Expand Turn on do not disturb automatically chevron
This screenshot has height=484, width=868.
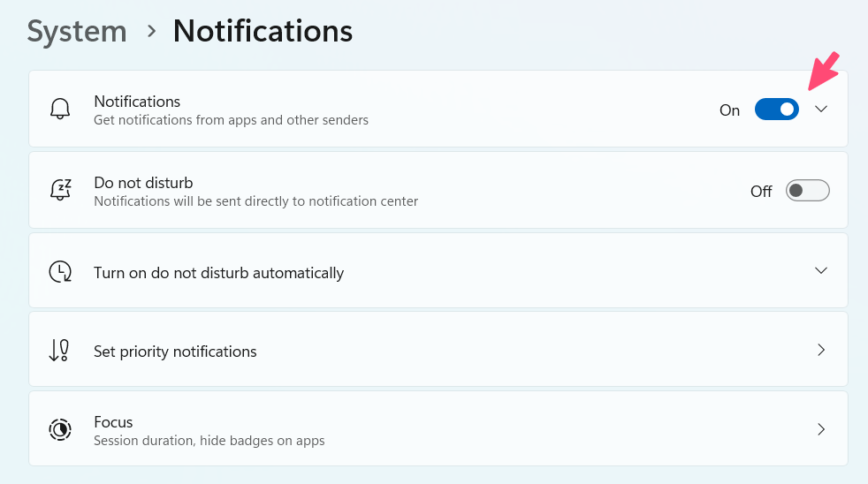[821, 270]
